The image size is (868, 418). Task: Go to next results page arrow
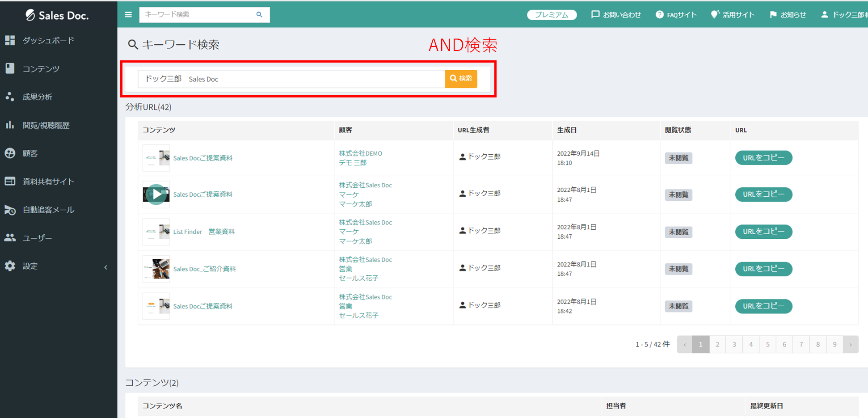pyautogui.click(x=850, y=345)
